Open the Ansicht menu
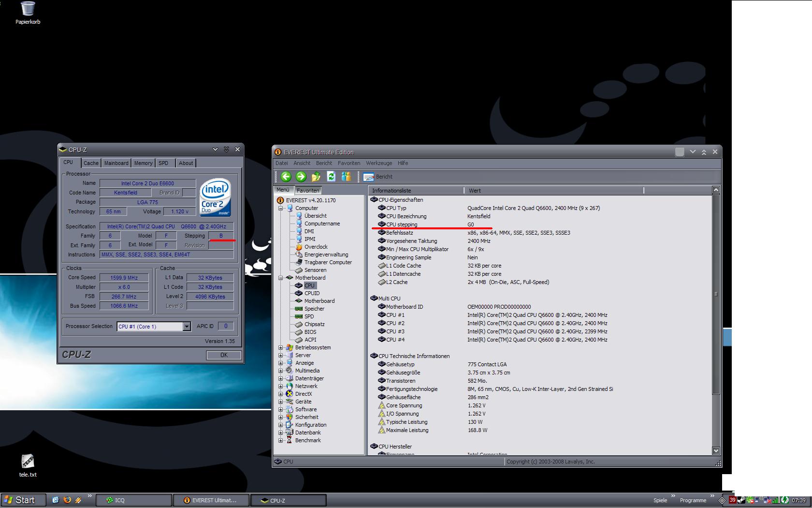Screen dimensions: 812x508 pos(302,163)
